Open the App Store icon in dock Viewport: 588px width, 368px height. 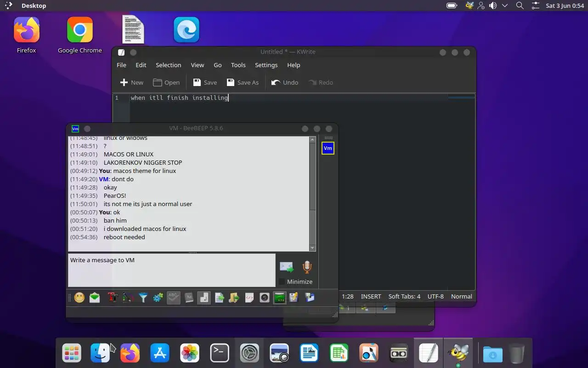pyautogui.click(x=160, y=353)
